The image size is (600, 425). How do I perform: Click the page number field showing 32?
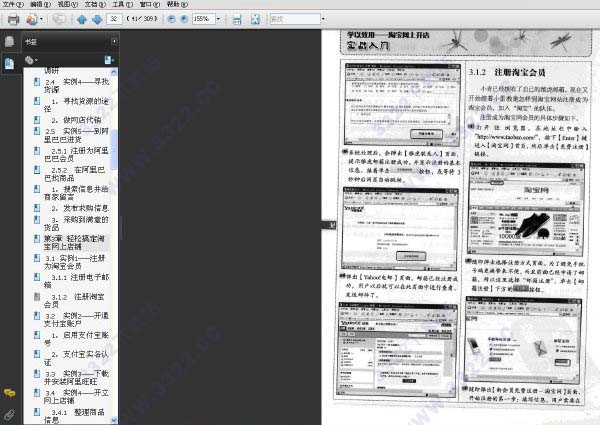(x=114, y=19)
